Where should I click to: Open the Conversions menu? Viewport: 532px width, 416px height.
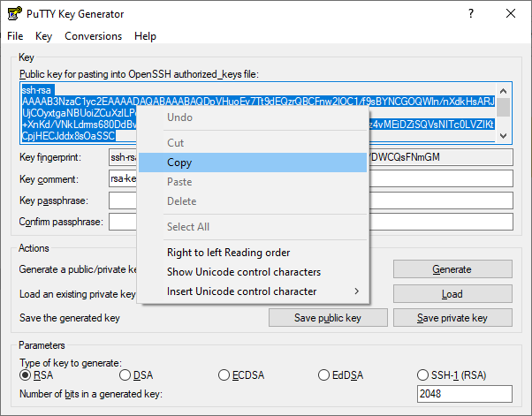point(93,36)
